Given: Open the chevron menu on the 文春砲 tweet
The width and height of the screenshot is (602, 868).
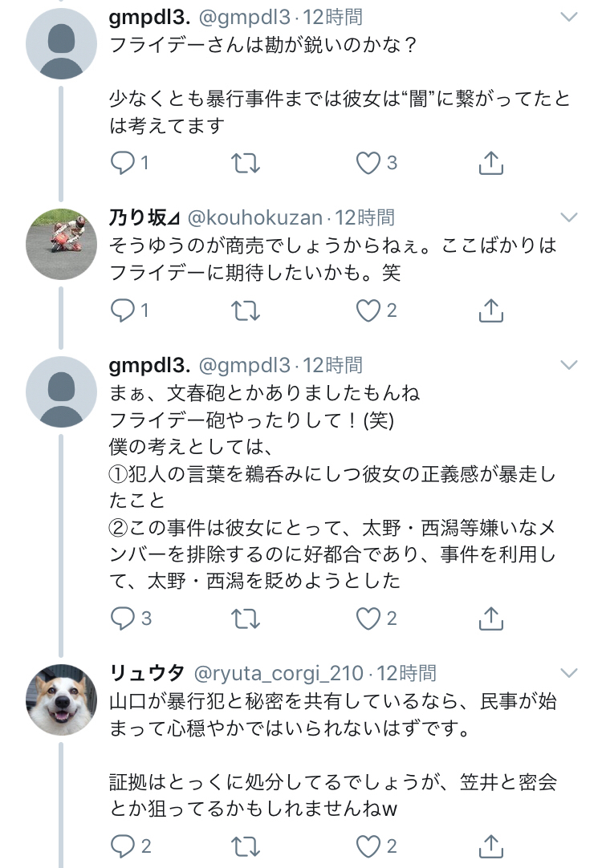Looking at the screenshot, I should pos(568,366).
